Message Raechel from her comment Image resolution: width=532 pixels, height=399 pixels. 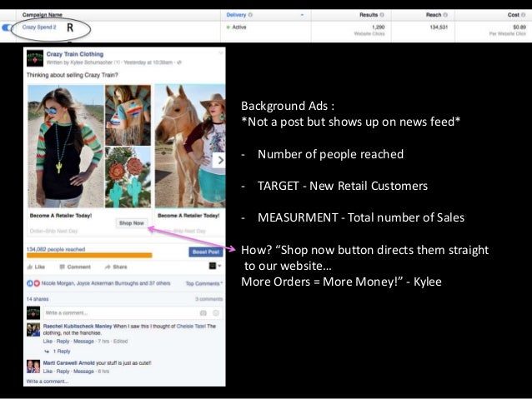click(83, 342)
